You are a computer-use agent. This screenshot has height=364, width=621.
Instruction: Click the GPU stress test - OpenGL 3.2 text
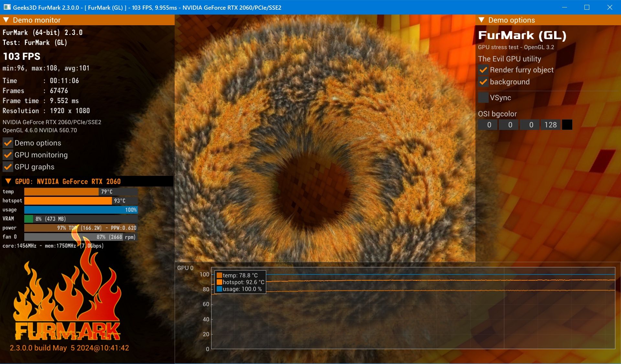click(x=516, y=47)
